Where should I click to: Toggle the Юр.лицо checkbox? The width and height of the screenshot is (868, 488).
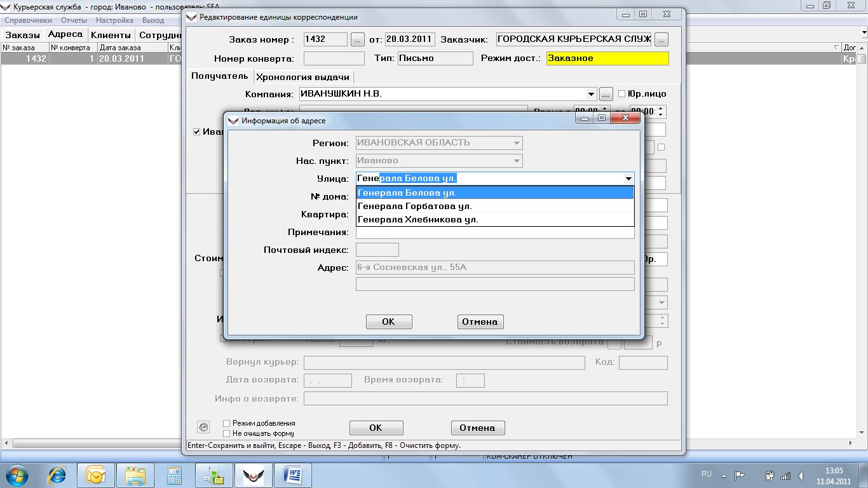pyautogui.click(x=622, y=94)
